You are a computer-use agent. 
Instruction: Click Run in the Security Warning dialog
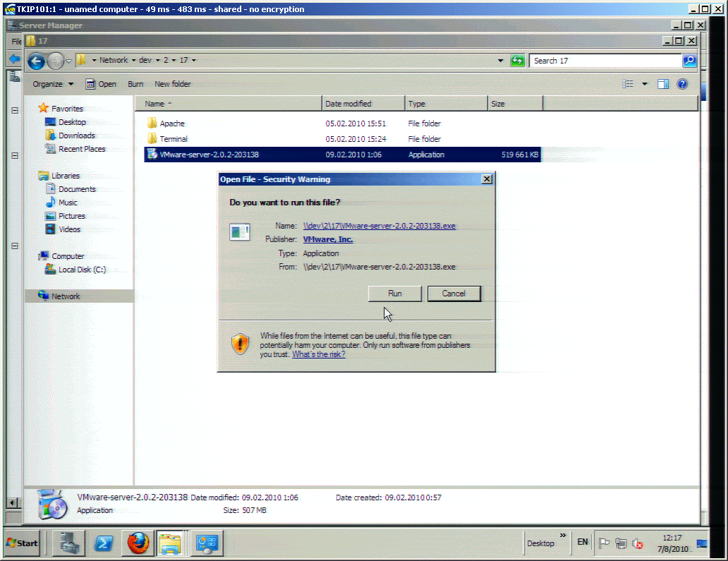point(394,294)
